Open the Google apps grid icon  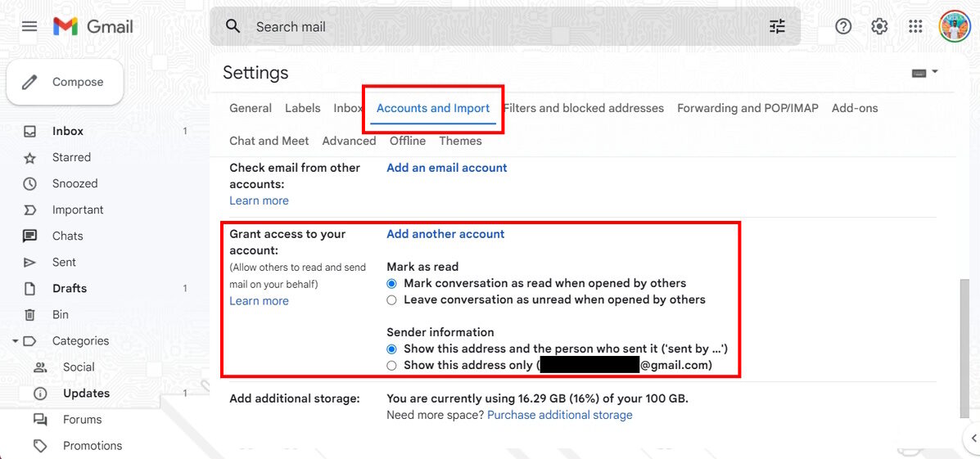915,26
